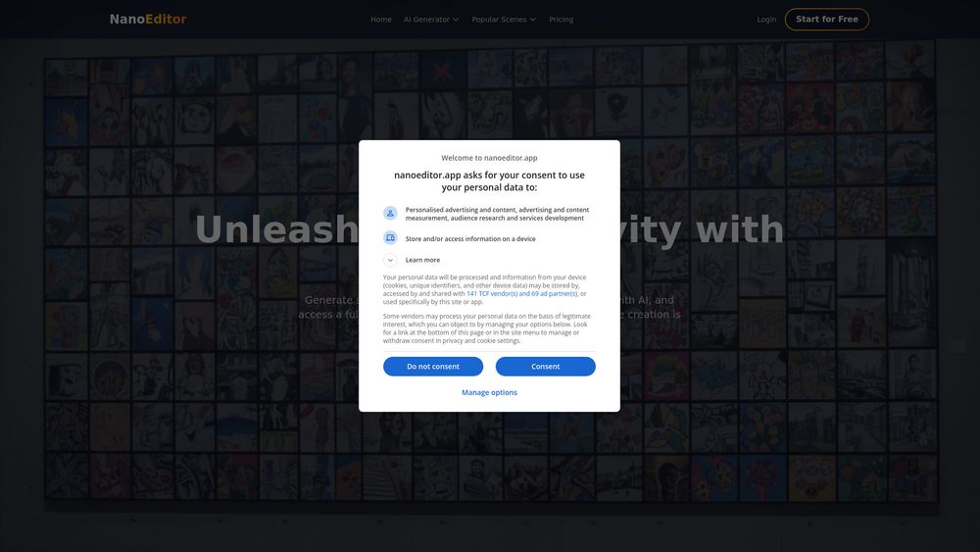Image resolution: width=980 pixels, height=552 pixels.
Task: Click the Popular Scenes chevron arrow
Action: click(x=533, y=20)
